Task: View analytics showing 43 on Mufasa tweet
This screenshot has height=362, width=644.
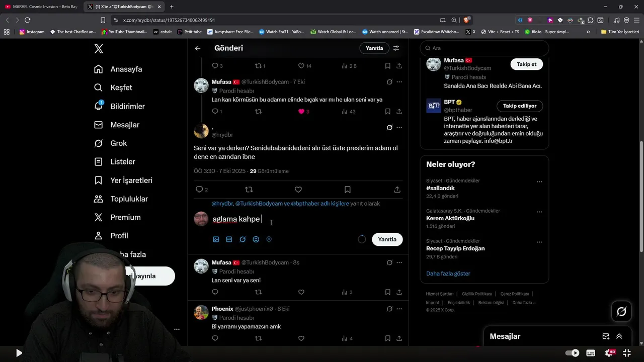Action: click(349, 112)
